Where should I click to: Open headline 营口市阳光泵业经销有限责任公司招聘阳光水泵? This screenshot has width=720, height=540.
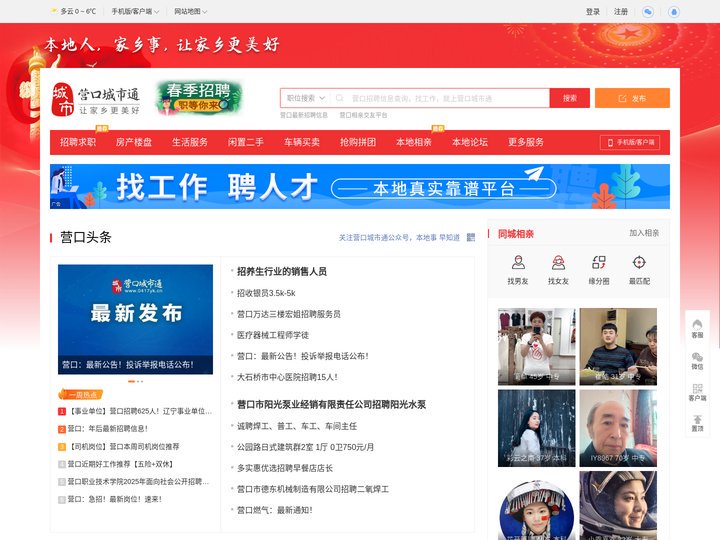[x=331, y=405]
